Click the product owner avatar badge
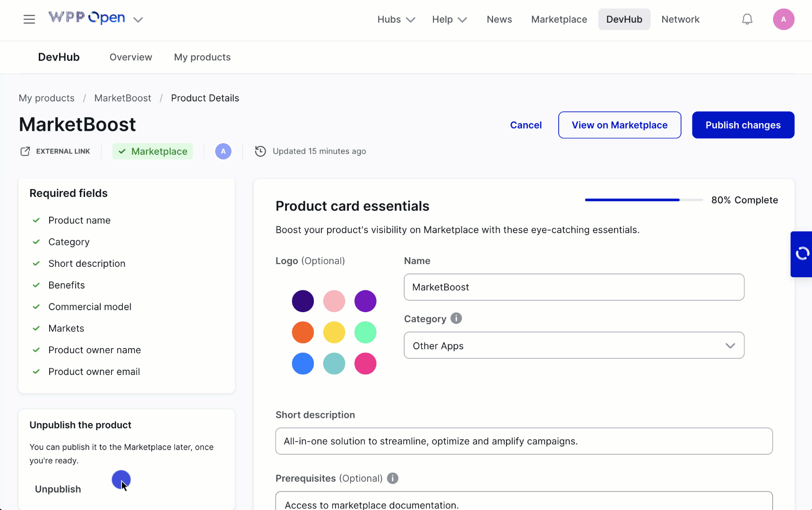Image resolution: width=812 pixels, height=510 pixels. 223,151
